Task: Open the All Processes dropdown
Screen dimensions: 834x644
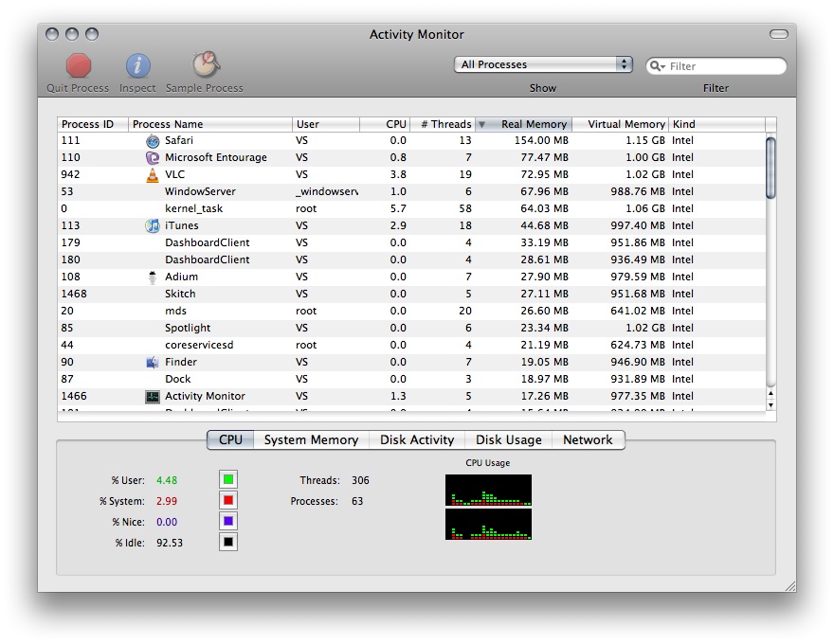Action: [x=543, y=64]
